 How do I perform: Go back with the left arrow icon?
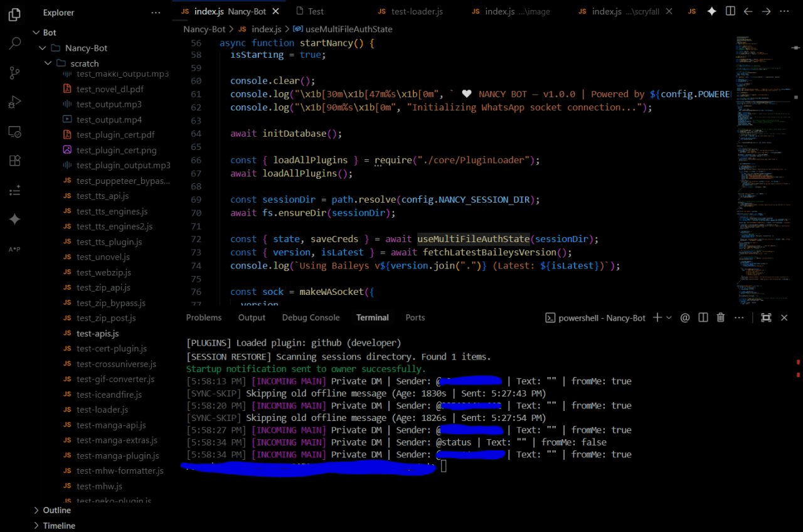[748, 11]
